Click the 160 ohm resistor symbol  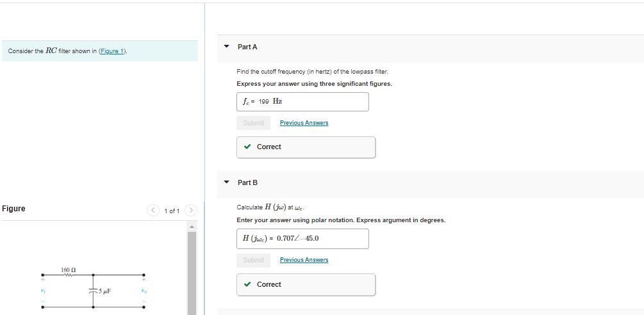tap(68, 275)
